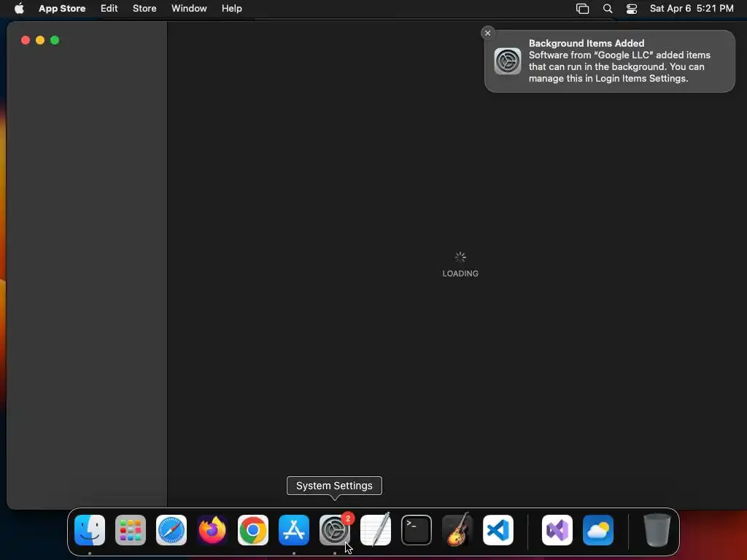Click System Settings icon in notification
The image size is (747, 560).
click(x=508, y=61)
